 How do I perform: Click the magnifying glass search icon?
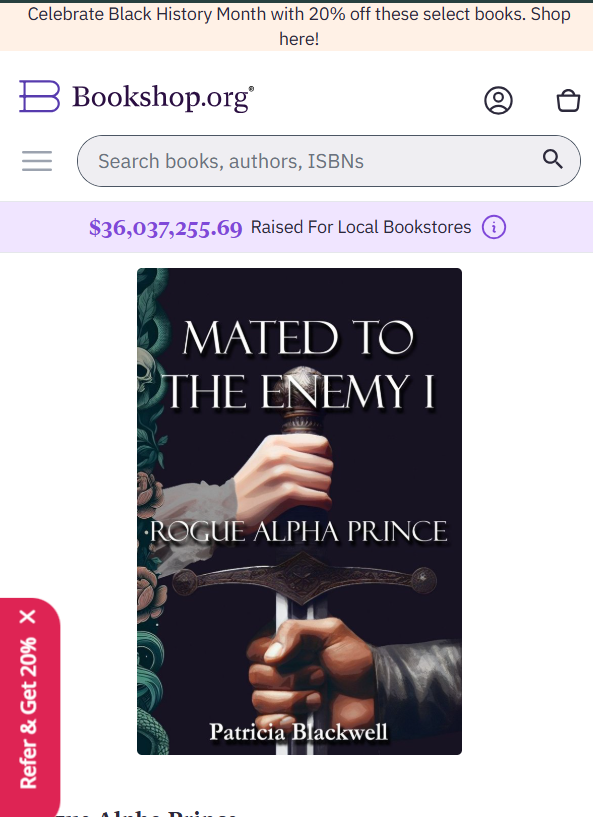tap(552, 159)
